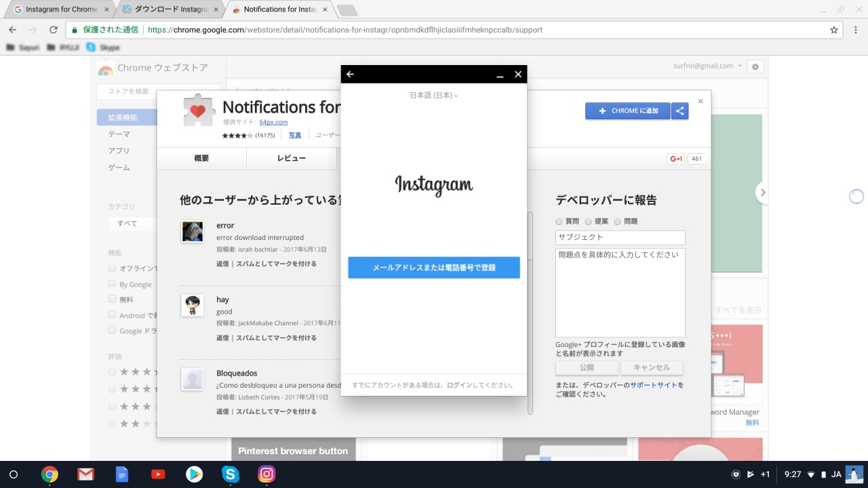Image resolution: width=868 pixels, height=488 pixels.
Task: Open the 日本語 language dropdown
Action: pyautogui.click(x=434, y=96)
